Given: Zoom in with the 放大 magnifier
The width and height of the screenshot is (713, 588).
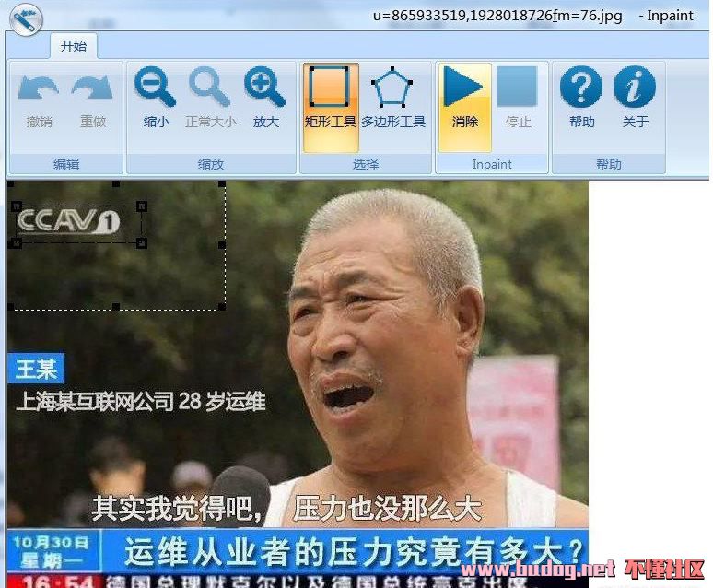Looking at the screenshot, I should click(265, 89).
